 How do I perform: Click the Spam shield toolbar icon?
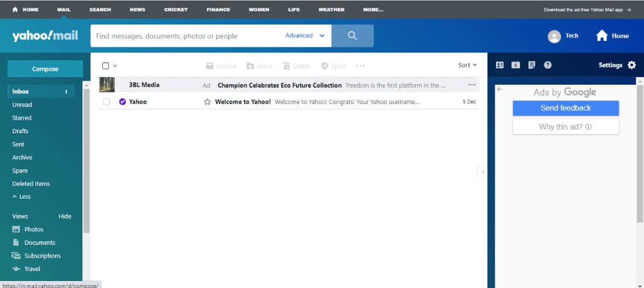[x=325, y=66]
